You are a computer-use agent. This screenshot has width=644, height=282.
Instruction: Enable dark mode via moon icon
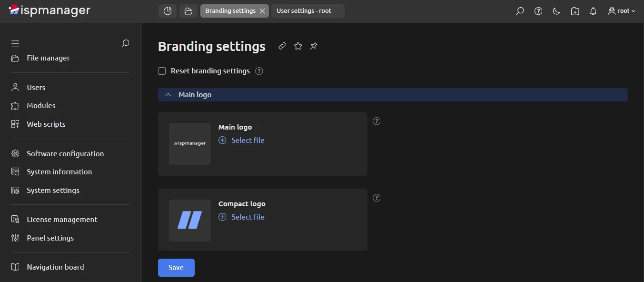click(556, 11)
